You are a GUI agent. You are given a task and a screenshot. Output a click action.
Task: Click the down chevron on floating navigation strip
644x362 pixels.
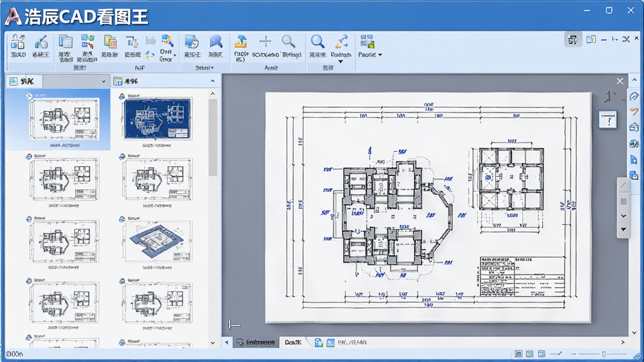623,216
